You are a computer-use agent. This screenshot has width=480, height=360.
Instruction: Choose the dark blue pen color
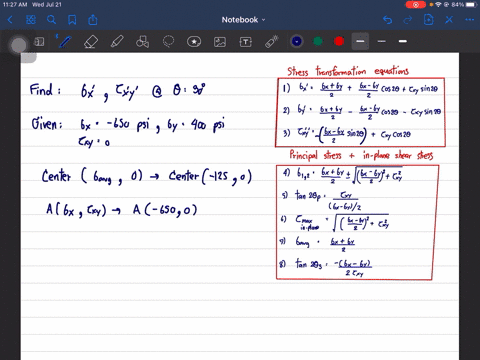pyautogui.click(x=296, y=41)
